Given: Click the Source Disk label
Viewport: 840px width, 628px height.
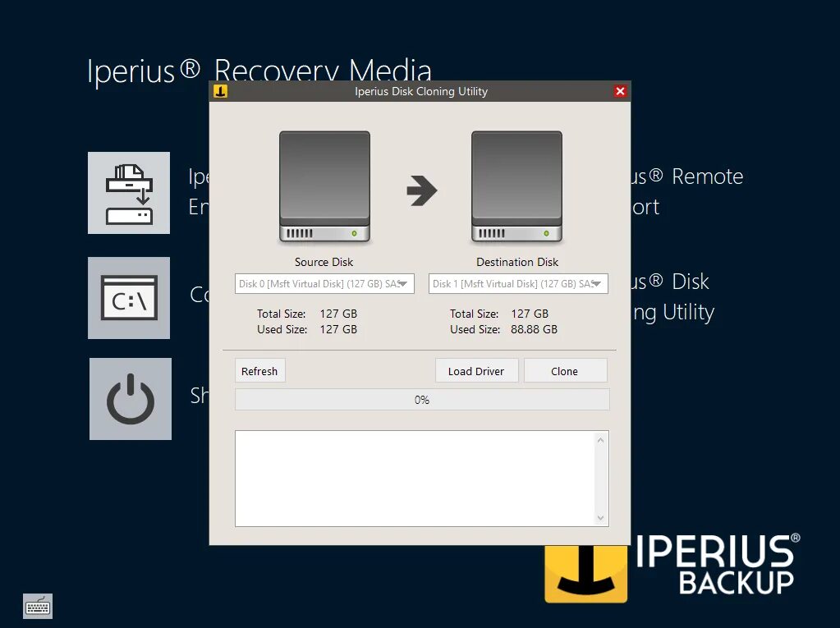Looking at the screenshot, I should click(x=324, y=262).
